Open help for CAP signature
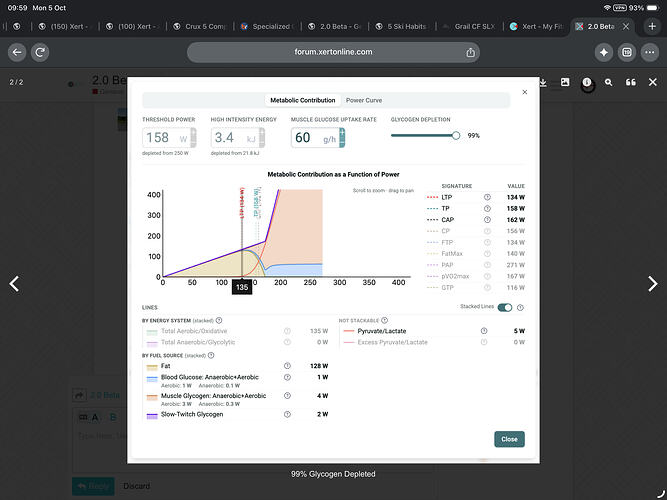The width and height of the screenshot is (667, 500). (x=487, y=220)
